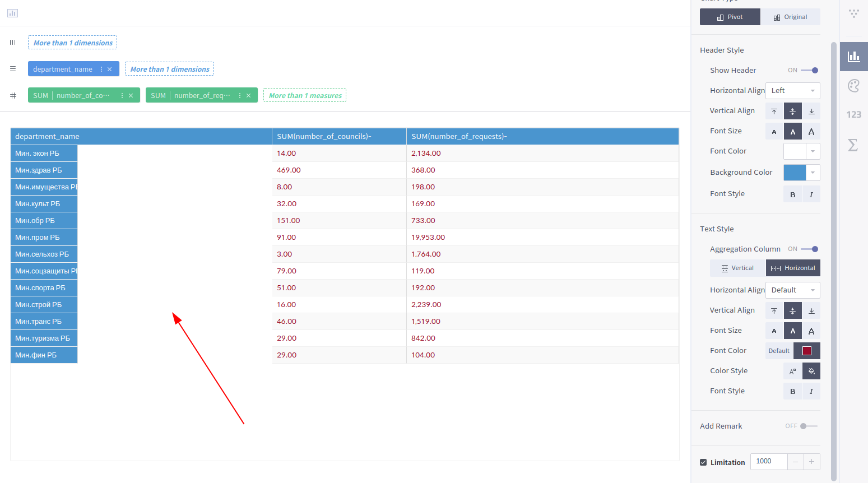Decrease the Limitation value with minus
Image resolution: width=868 pixels, height=483 pixels.
pyautogui.click(x=796, y=462)
